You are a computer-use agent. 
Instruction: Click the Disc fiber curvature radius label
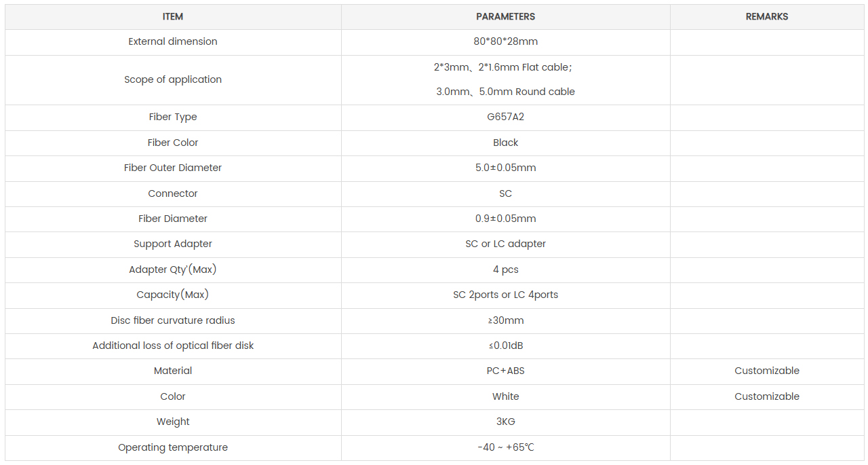173,320
